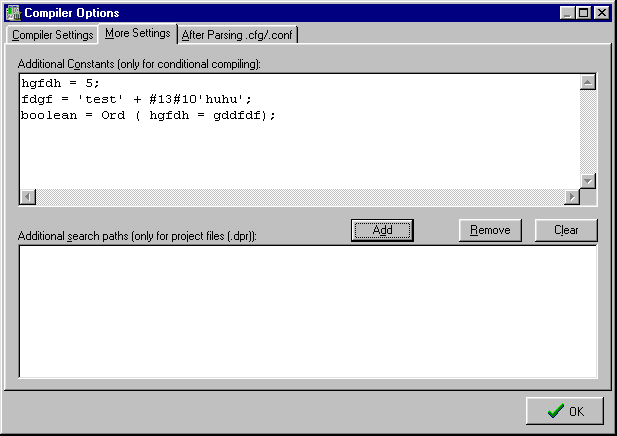Screen dimensions: 617x436
Task: Click the Remove button
Action: point(490,230)
